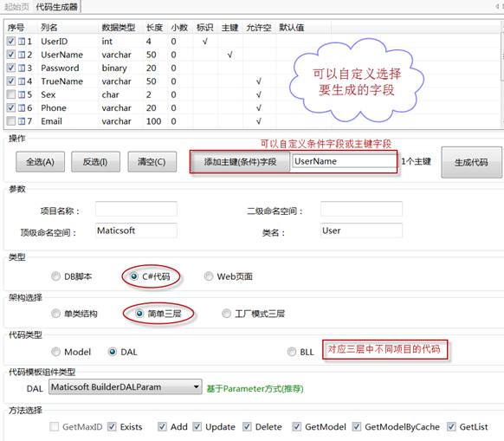Select the C#代码 radio button
The height and width of the screenshot is (441, 504).
[x=134, y=276]
